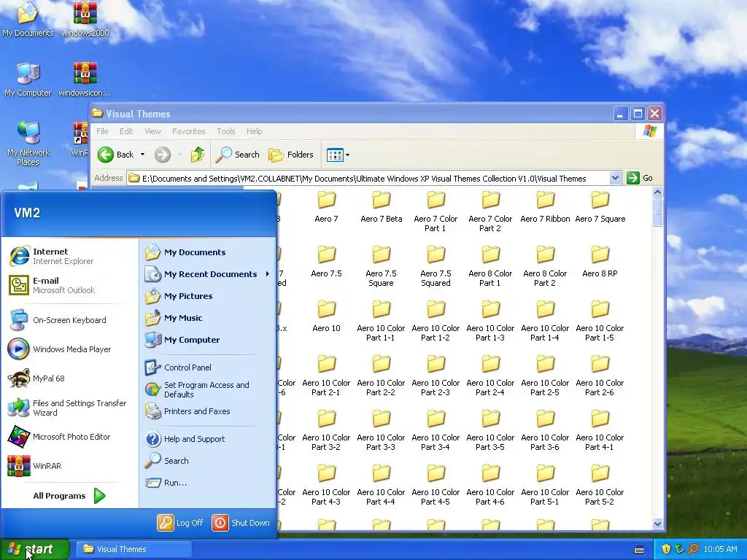Click the security shield tray icon
The width and height of the screenshot is (747, 560).
click(x=666, y=549)
